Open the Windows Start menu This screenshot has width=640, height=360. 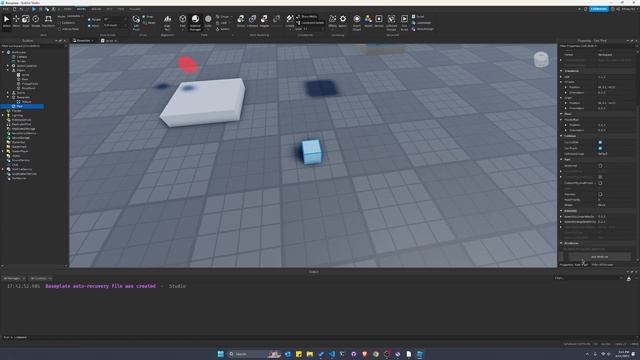point(220,354)
